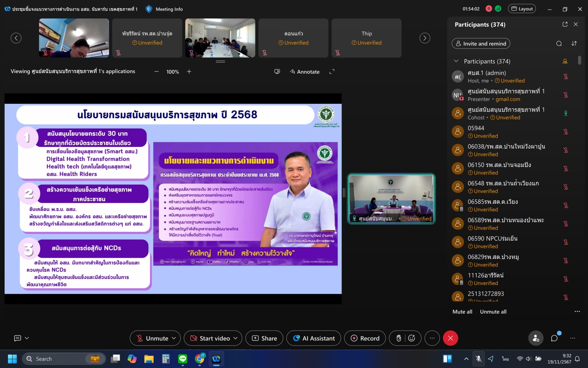Select the Thip participant tile
Screen dimensions: 588x368
(x=367, y=38)
